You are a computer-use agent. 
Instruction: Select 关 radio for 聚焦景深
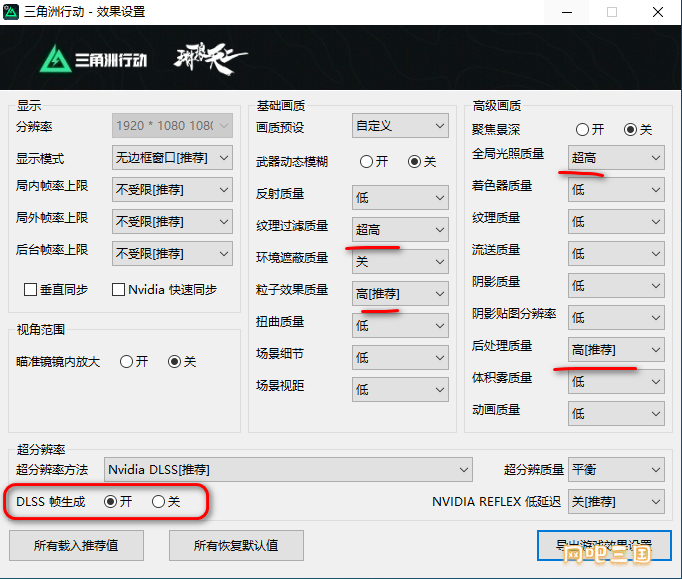click(631, 130)
